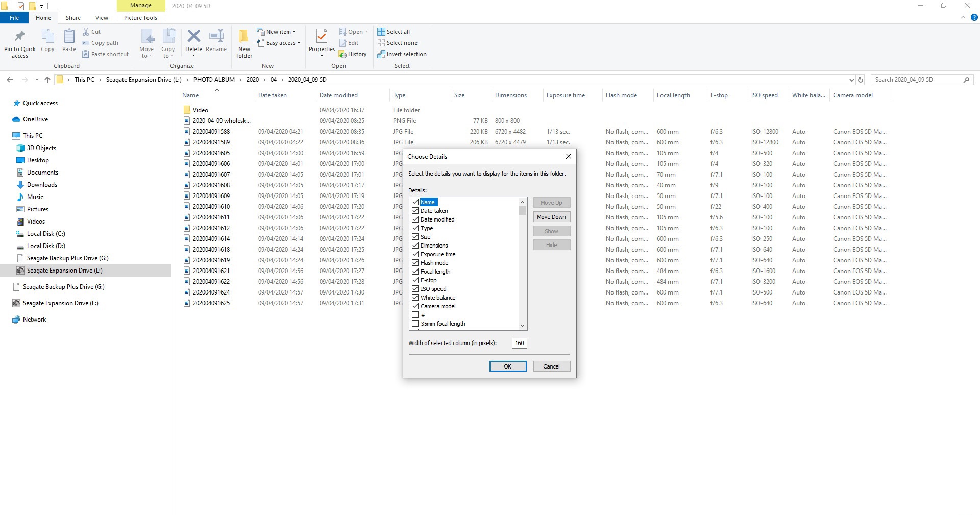Open the File menu tab

14,18
